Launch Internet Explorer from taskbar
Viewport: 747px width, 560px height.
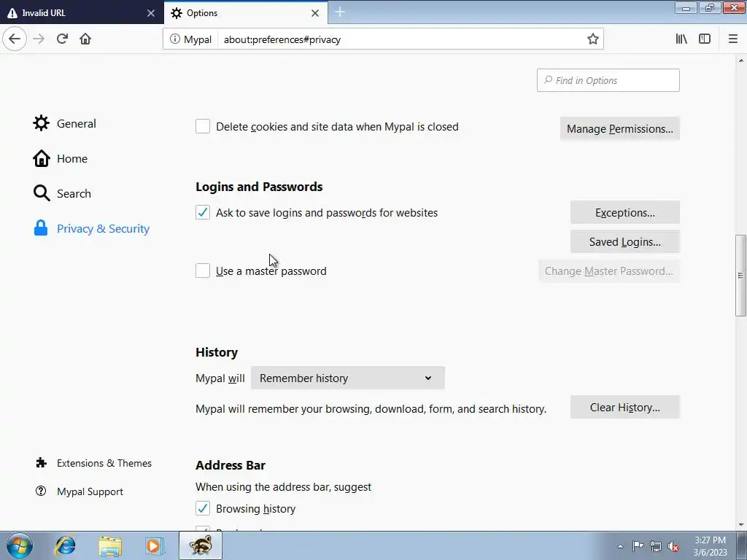(65, 545)
